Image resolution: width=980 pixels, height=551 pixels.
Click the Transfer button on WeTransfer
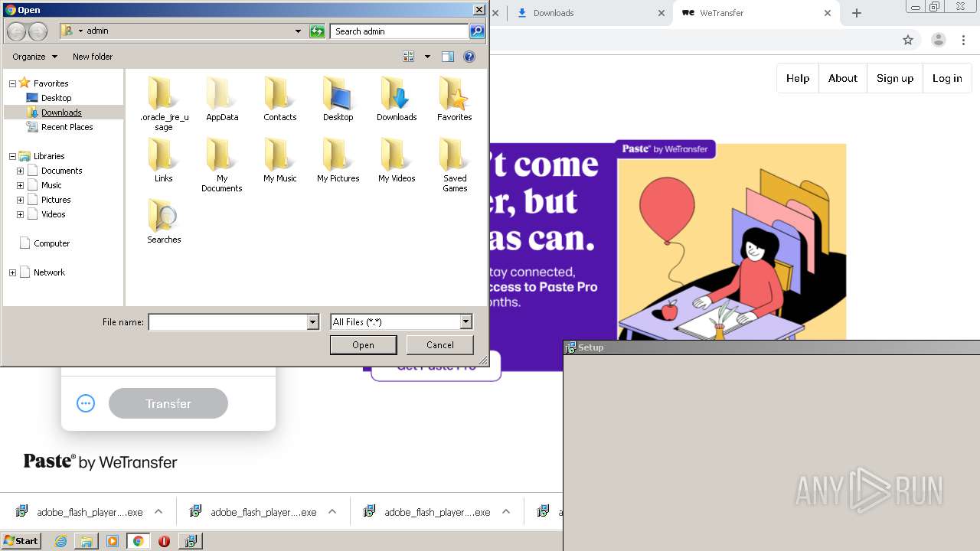click(168, 403)
